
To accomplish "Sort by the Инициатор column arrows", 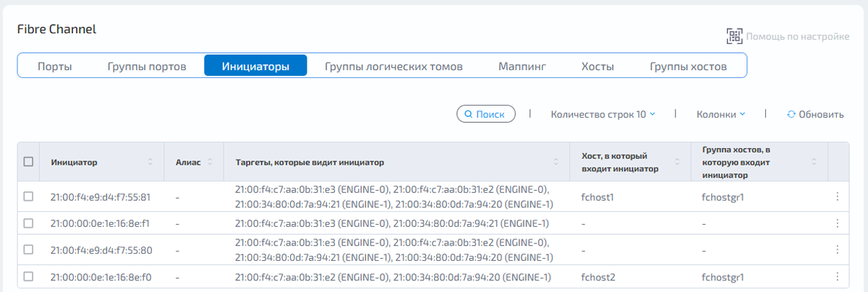I will click(x=150, y=162).
